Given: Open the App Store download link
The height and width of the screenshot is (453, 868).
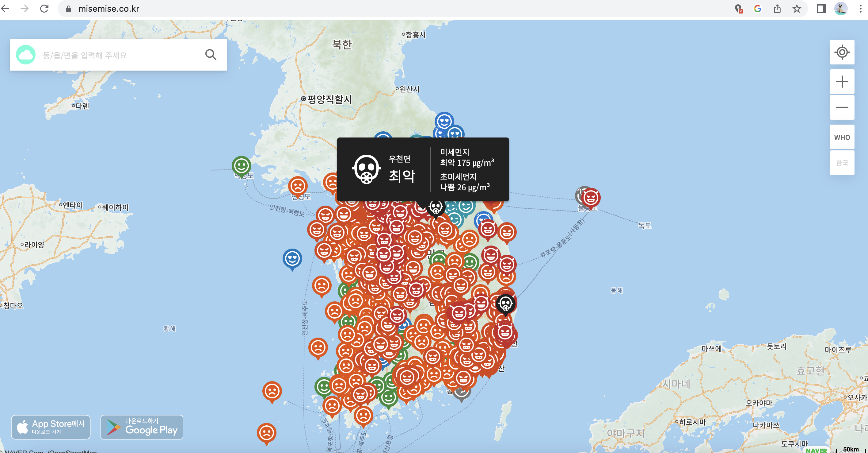Looking at the screenshot, I should pyautogui.click(x=51, y=427).
